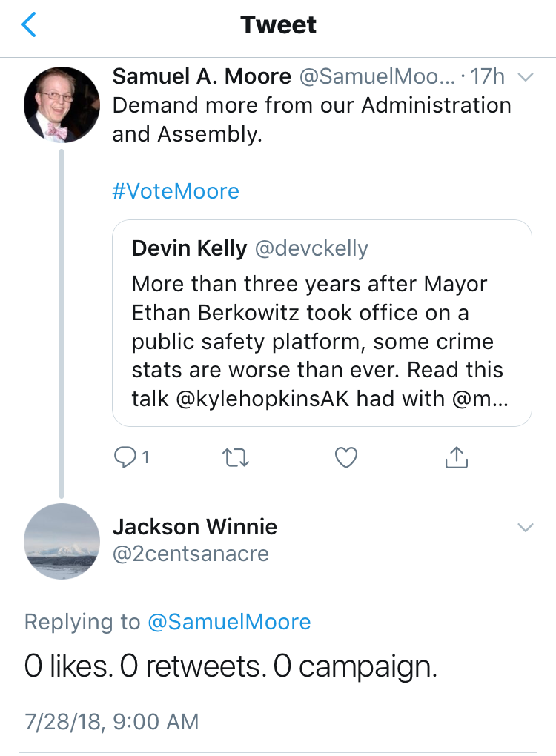Tap the Jackson Winnie display name
Screen dimensions: 556x756
(x=195, y=526)
